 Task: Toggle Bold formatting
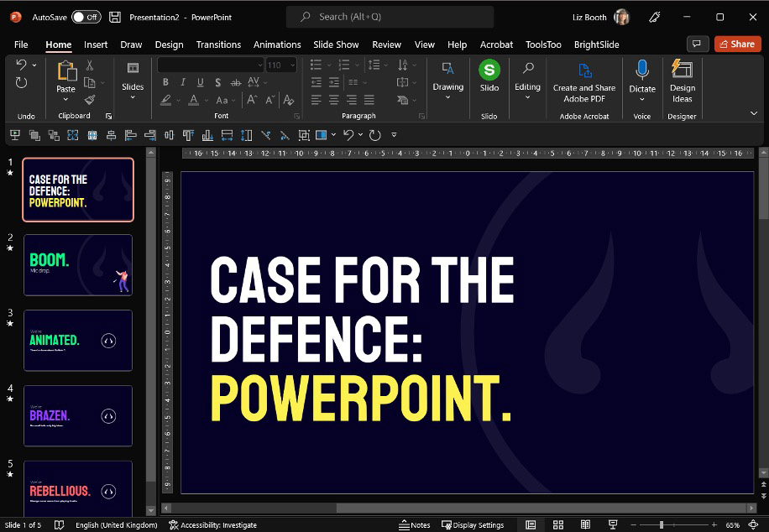coord(165,82)
